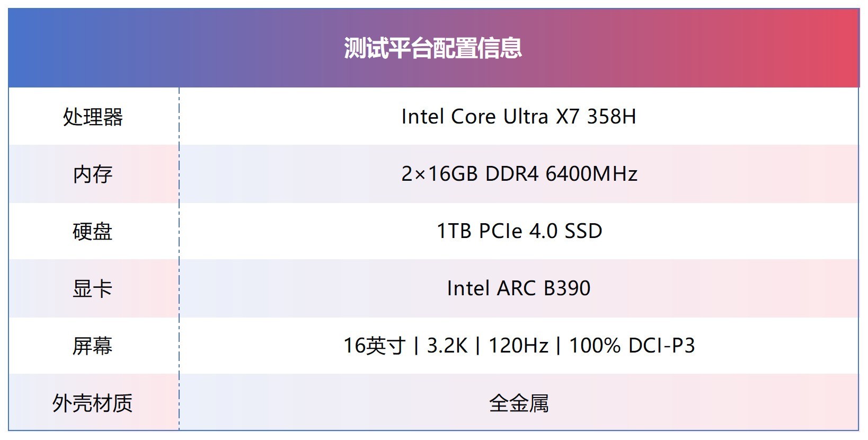This screenshot has width=868, height=440.
Task: Click the 3.2K resolution text
Action: 447,346
